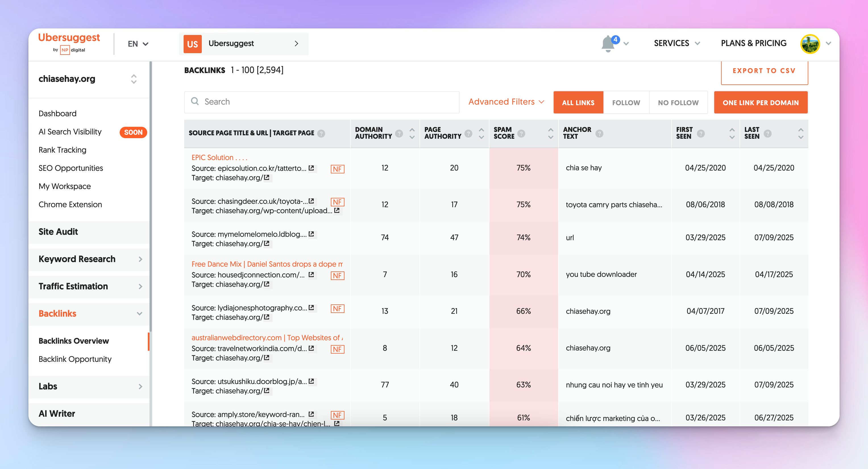The width and height of the screenshot is (868, 469).
Task: Click the NF badge on lydiajonesphotography row
Action: (x=337, y=309)
